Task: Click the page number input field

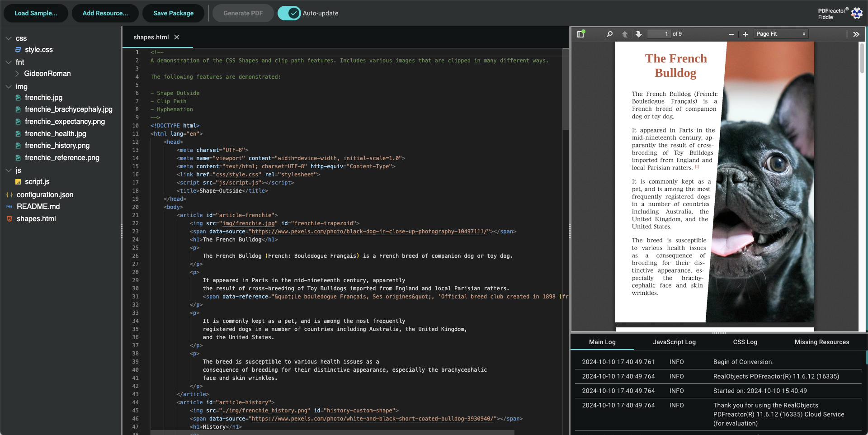Action: [x=660, y=33]
